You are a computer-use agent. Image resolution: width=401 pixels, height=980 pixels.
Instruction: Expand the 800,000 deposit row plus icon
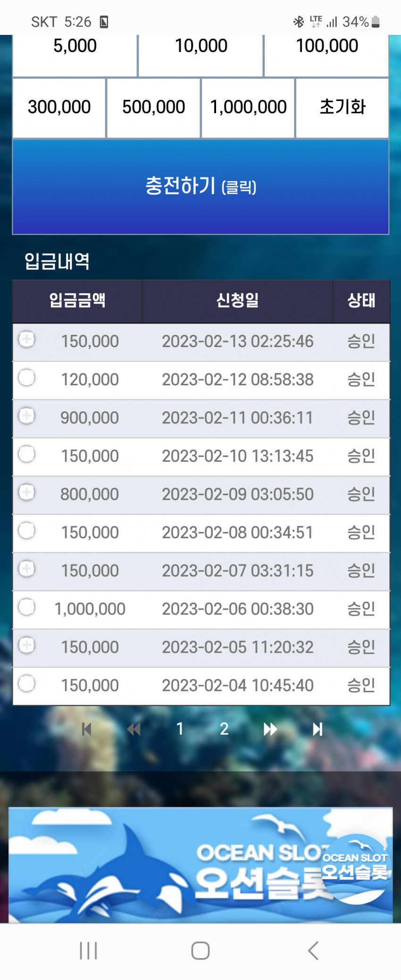(x=26, y=492)
